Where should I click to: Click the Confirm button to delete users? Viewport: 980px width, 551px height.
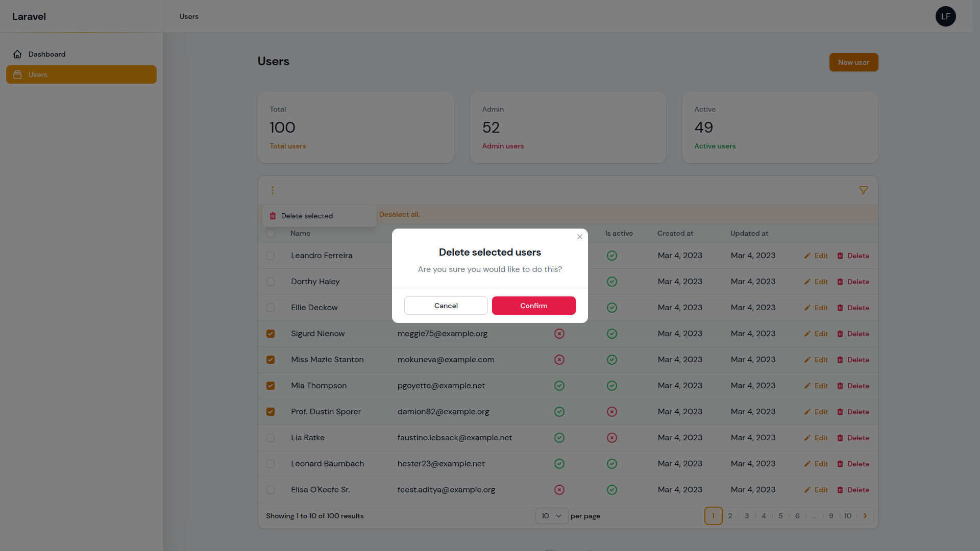tap(533, 306)
